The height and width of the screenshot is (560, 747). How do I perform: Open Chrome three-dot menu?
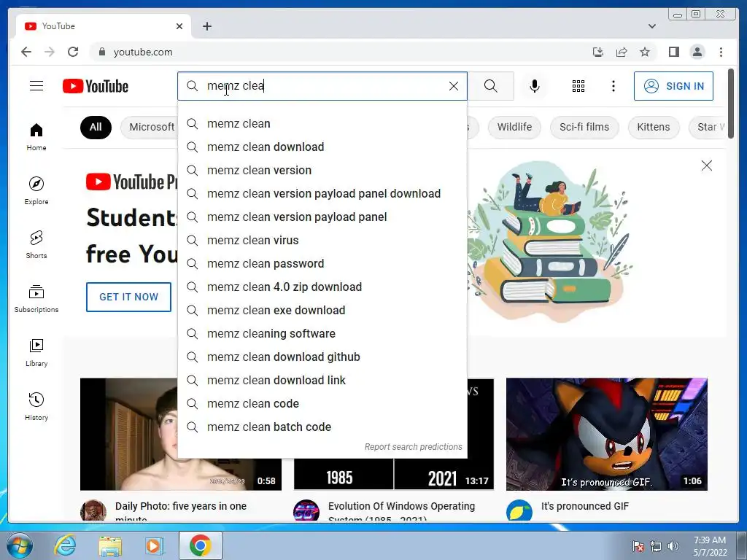[721, 52]
